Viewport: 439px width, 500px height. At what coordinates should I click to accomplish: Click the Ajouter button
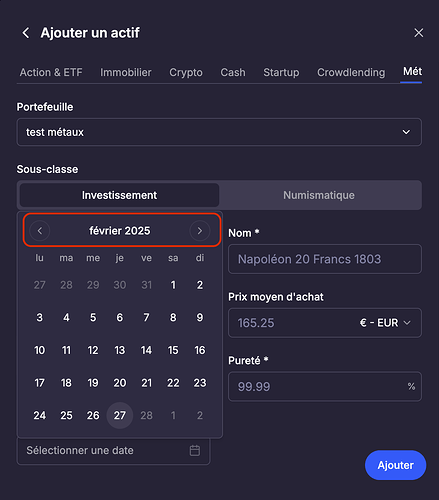pos(395,465)
